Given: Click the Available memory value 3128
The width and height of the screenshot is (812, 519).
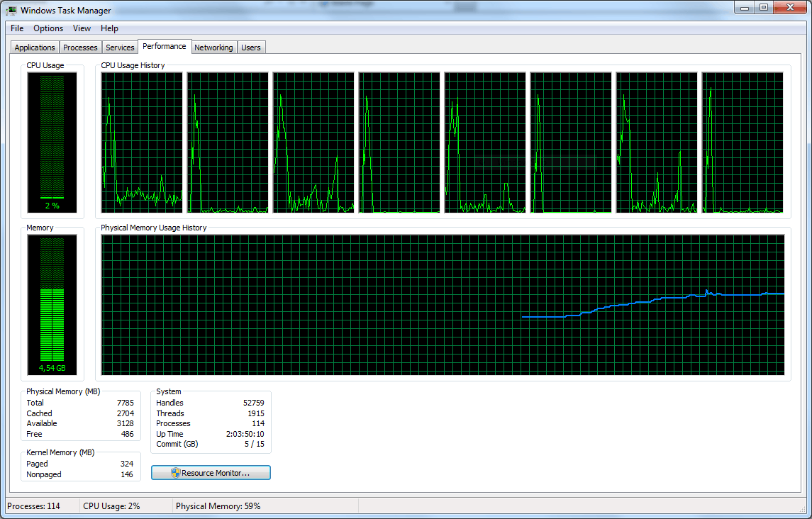Looking at the screenshot, I should click(126, 424).
